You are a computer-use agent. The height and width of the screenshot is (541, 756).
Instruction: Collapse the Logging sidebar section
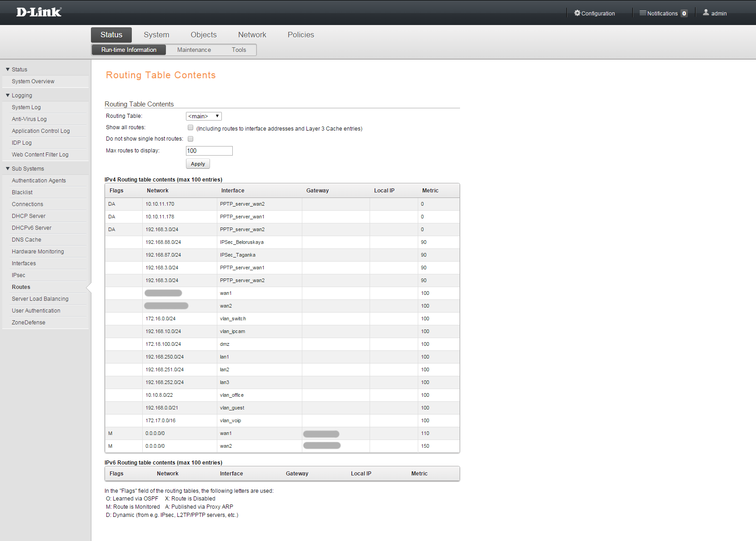click(x=8, y=96)
